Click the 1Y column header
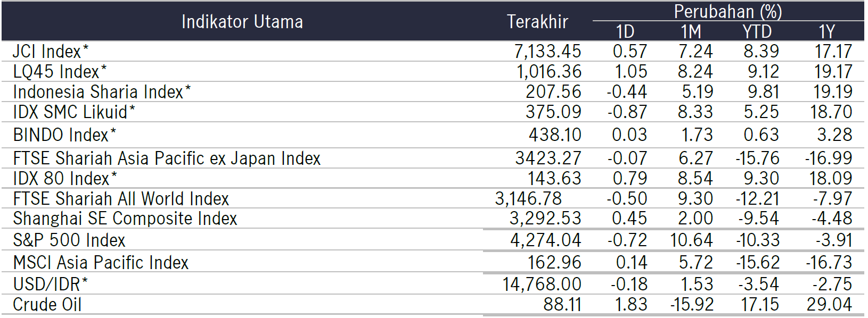This screenshot has height=318, width=868. click(826, 31)
